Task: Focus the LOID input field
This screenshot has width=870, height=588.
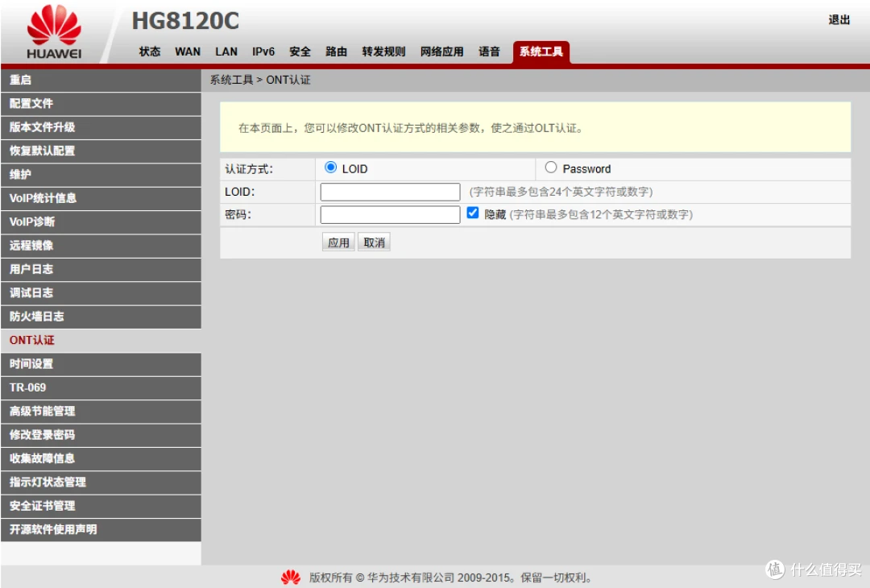Action: point(390,192)
